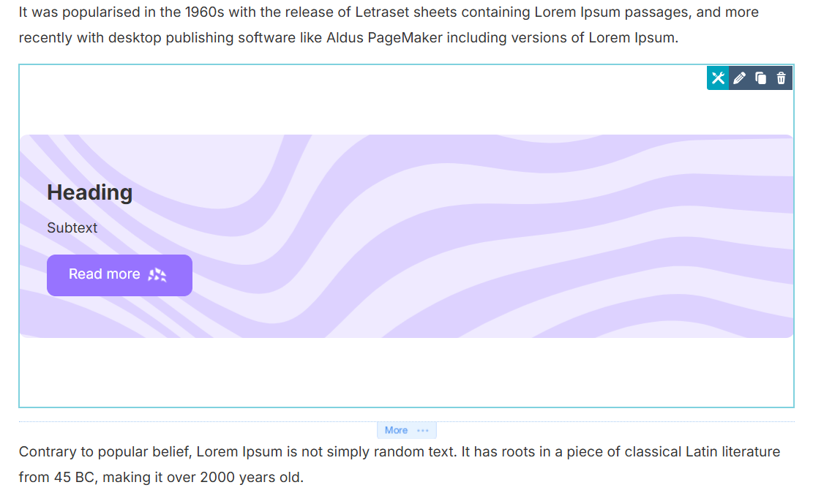Click the purple wavy banner background
The width and height of the screenshot is (813, 504).
(512, 241)
